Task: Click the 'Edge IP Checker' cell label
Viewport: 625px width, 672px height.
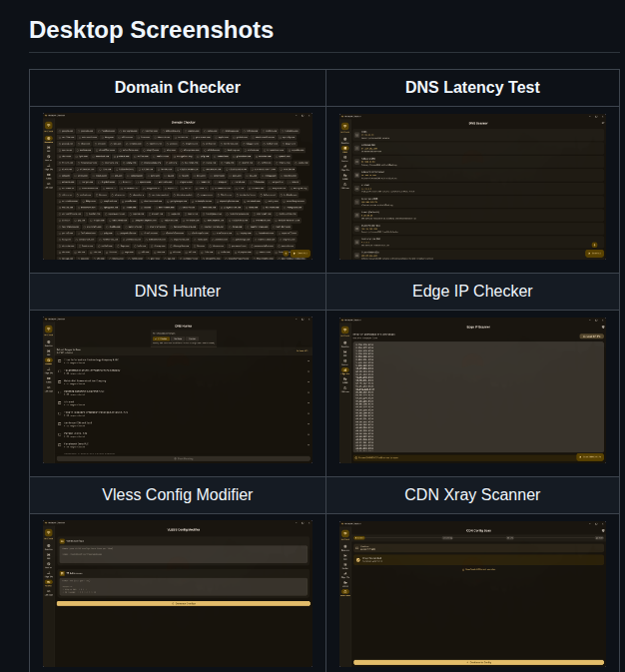Action: tap(472, 291)
